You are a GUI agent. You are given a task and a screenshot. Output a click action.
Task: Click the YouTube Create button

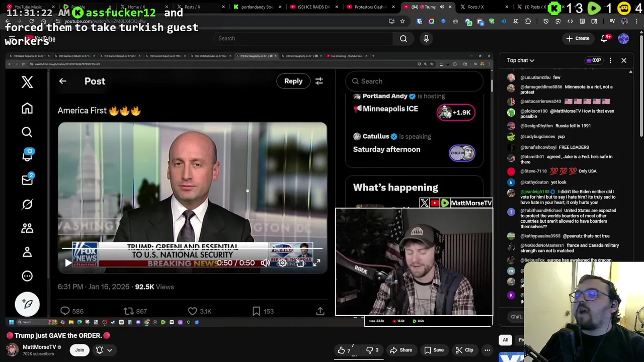[578, 38]
